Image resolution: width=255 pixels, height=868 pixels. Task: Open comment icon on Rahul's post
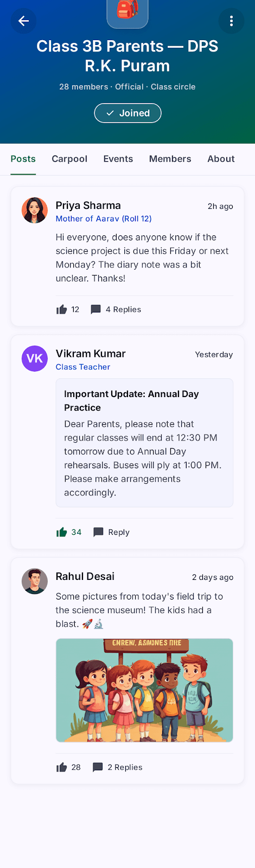click(98, 767)
